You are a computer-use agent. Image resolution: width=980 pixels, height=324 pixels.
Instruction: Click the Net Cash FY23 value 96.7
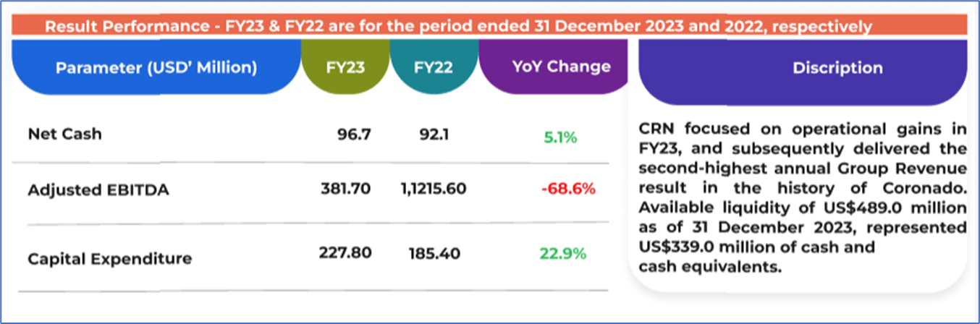pyautogui.click(x=354, y=134)
